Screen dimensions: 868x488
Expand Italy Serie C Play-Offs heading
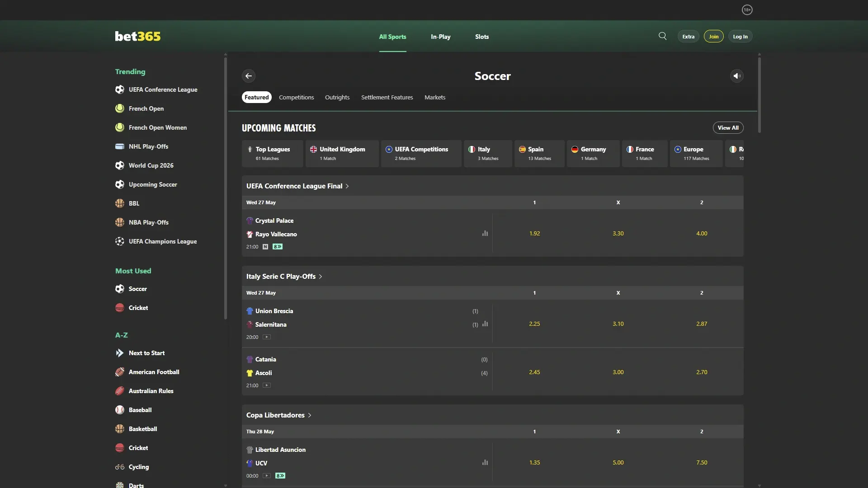pos(284,277)
